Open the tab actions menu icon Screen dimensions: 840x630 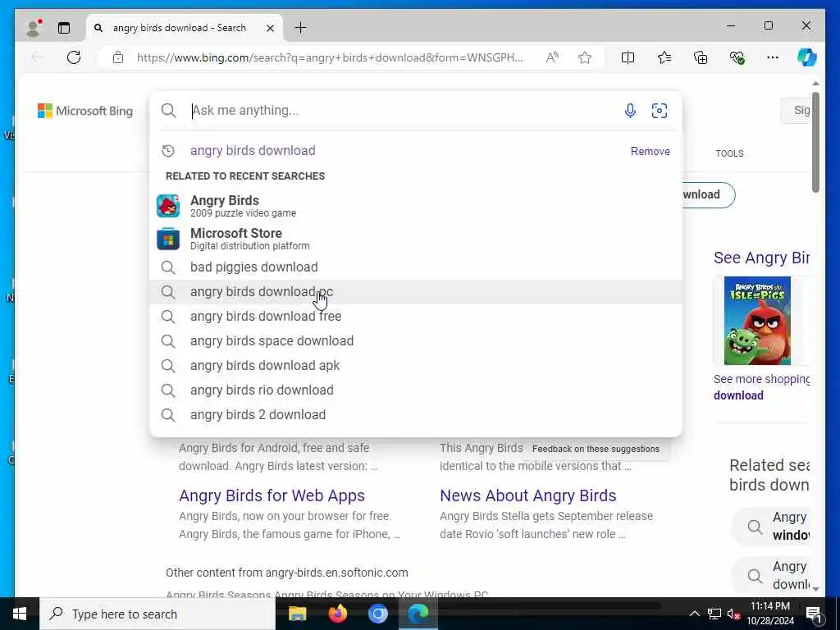click(x=64, y=28)
